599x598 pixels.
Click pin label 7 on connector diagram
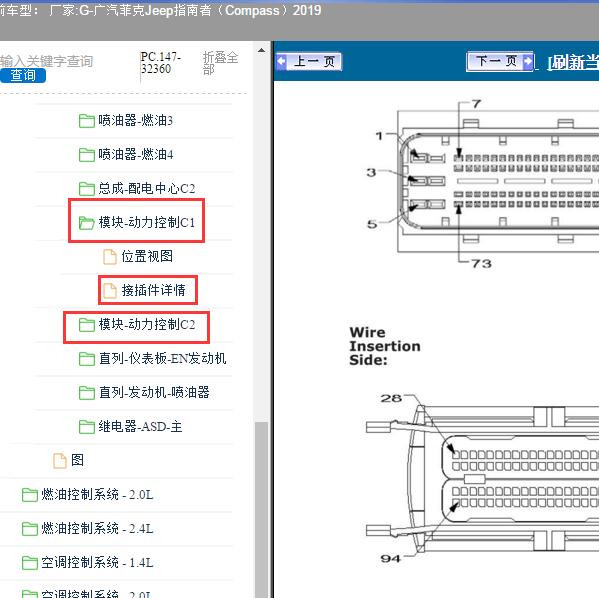pyautogui.click(x=476, y=104)
